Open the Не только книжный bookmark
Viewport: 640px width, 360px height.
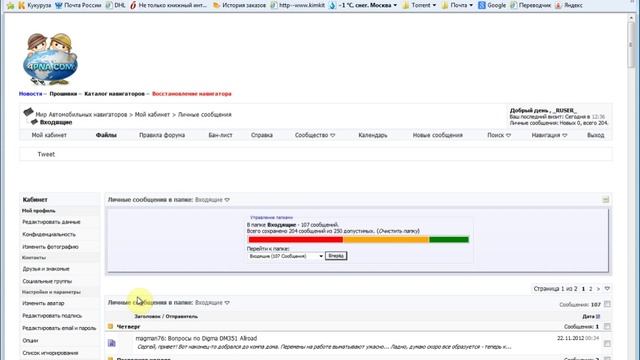[x=168, y=5]
